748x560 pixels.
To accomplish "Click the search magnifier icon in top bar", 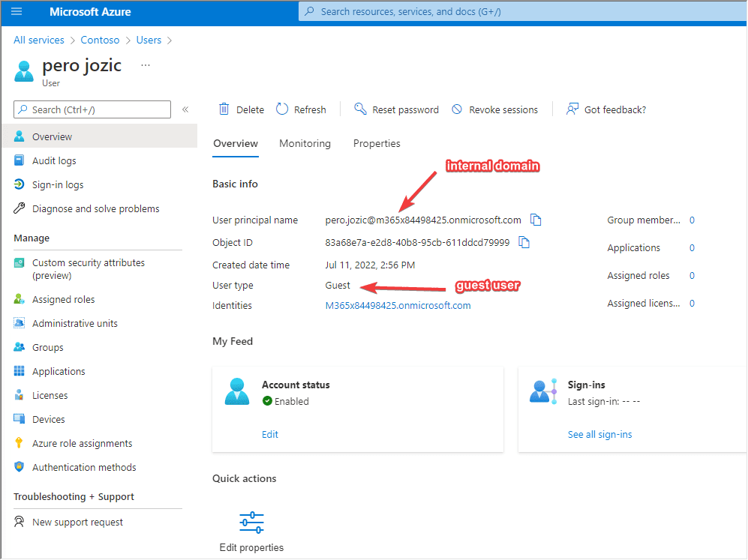I will 310,11.
